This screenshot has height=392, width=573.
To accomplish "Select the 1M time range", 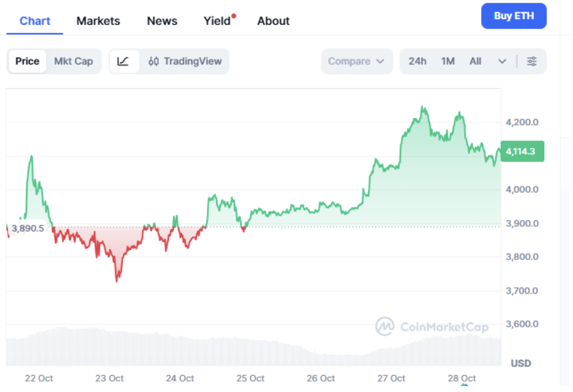I will (x=448, y=61).
